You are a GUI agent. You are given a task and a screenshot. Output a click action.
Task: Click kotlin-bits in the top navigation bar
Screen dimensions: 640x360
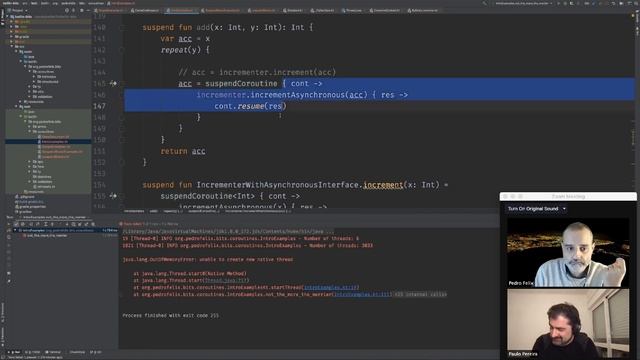pyautogui.click(x=11, y=3)
